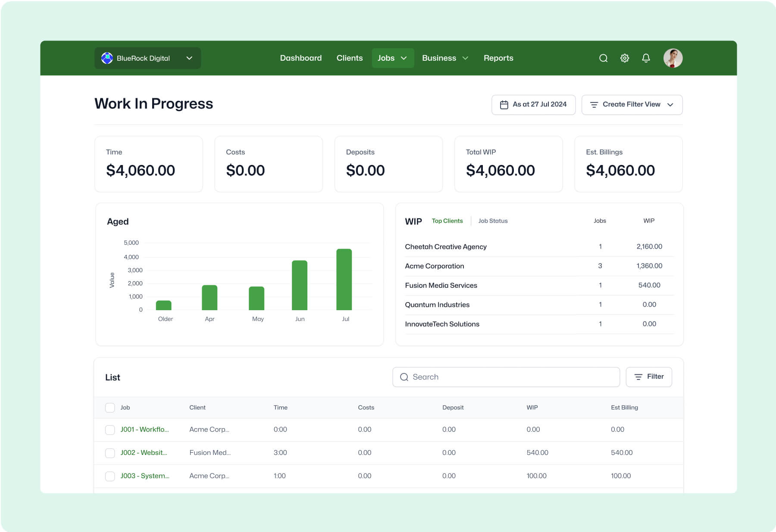Select the As at 27 Jul 2024 date control
This screenshot has width=776, height=532.
point(533,104)
